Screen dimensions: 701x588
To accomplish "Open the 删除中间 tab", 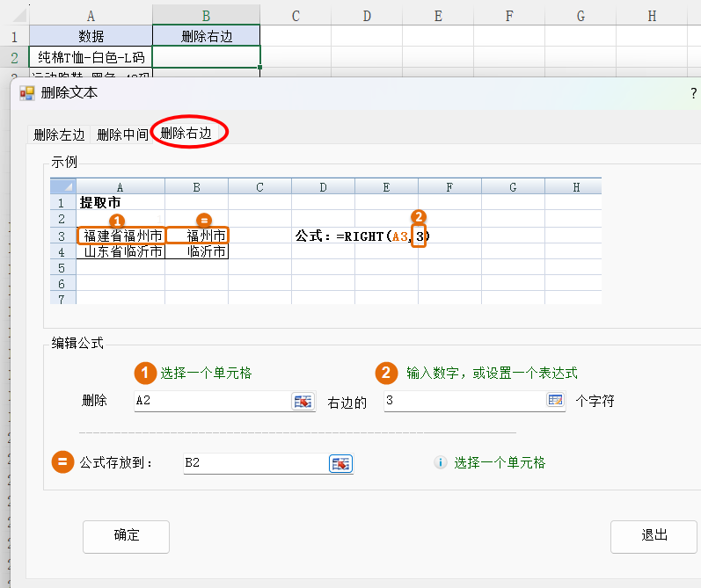I will [x=122, y=134].
